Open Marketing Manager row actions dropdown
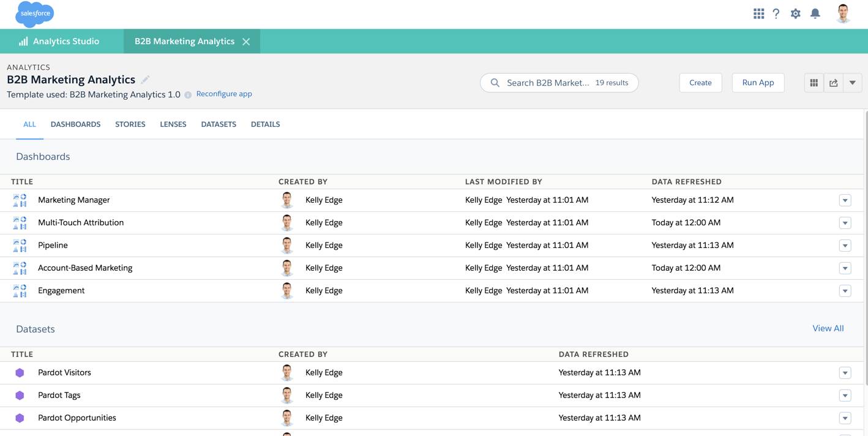The width and height of the screenshot is (868, 436). tap(845, 200)
